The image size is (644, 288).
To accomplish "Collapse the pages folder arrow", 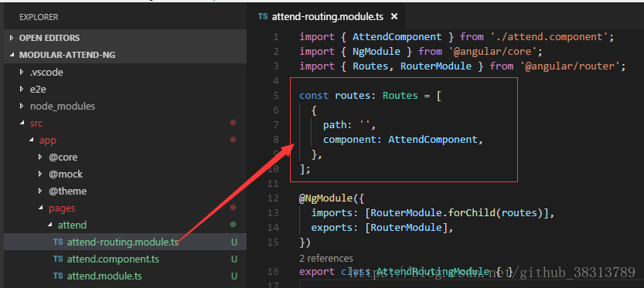I will pyautogui.click(x=40, y=208).
